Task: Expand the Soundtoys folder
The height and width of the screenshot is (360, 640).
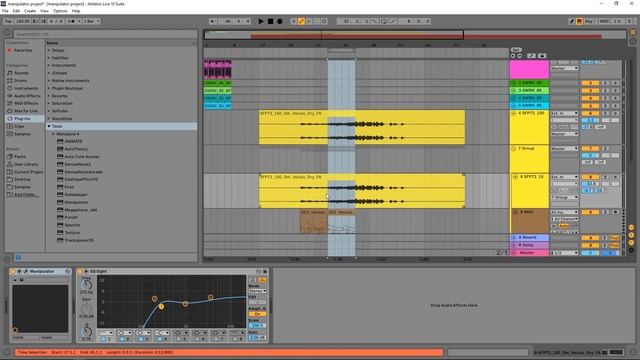Action: [49, 119]
